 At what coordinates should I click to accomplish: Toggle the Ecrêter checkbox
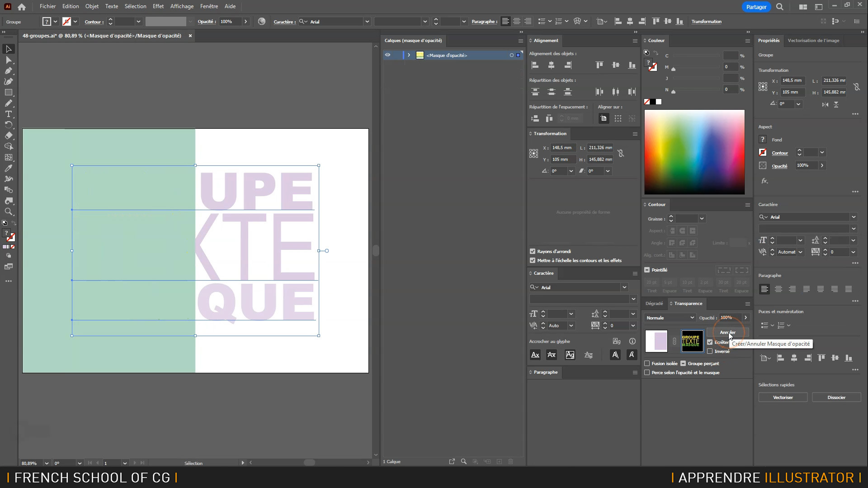pyautogui.click(x=710, y=342)
